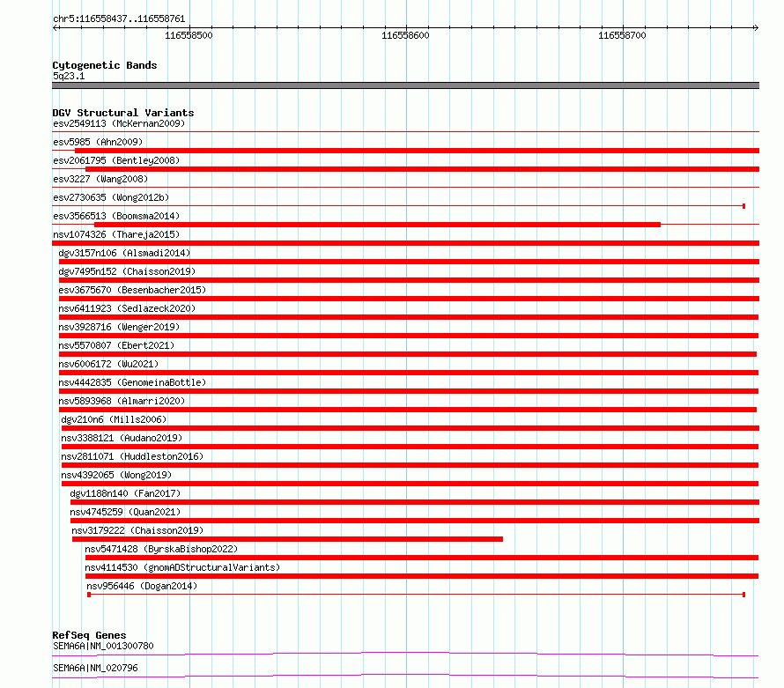Viewport: 784px width, 688px height.
Task: Open nsv6411923 (Sedlazeck2020) variant
Action: [x=127, y=308]
